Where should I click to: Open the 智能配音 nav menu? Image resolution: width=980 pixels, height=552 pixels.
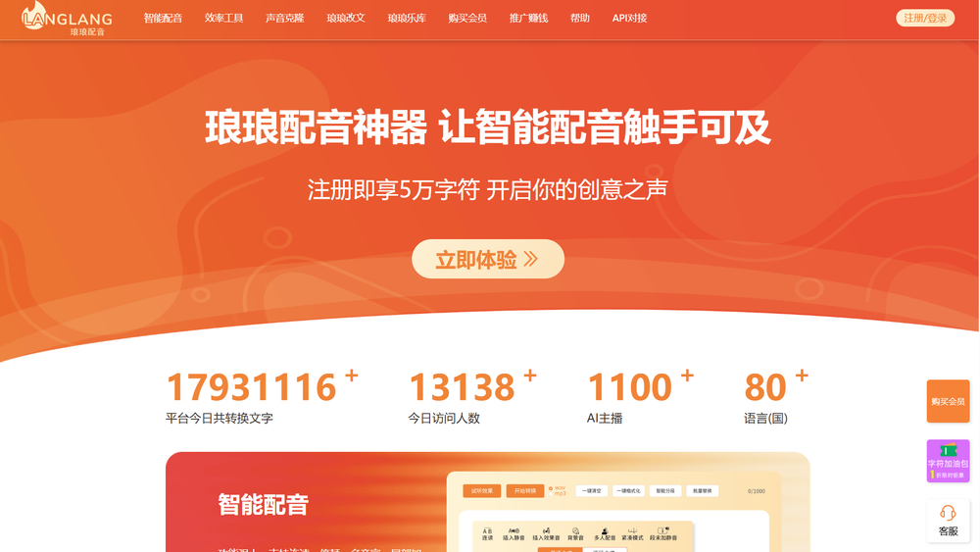pyautogui.click(x=163, y=18)
